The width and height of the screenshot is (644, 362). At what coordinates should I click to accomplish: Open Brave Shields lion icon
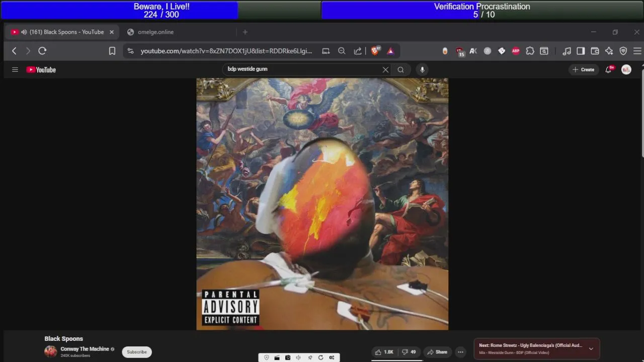(x=375, y=51)
